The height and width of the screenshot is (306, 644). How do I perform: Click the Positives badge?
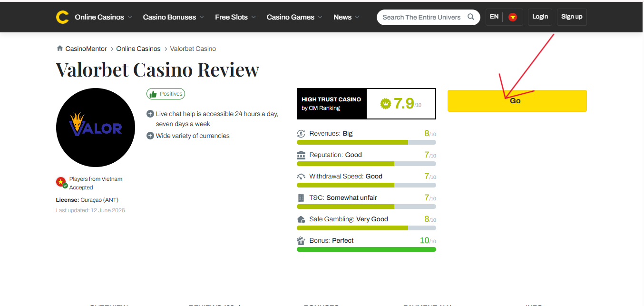pyautogui.click(x=166, y=94)
